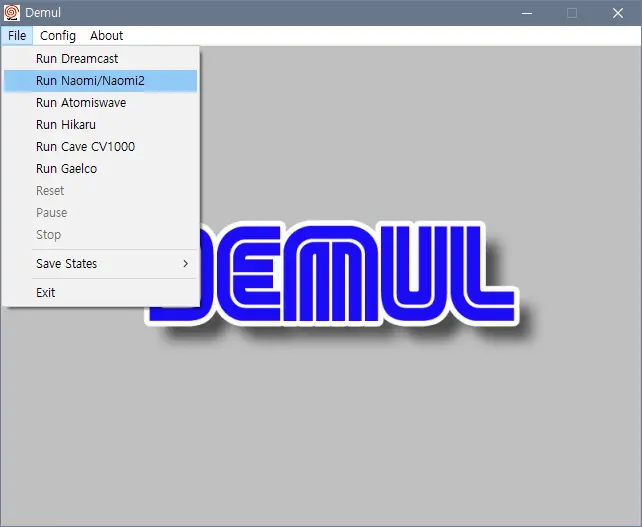Choose Run Naomi/Naomi2 entry
Viewport: 642px width, 527px height.
click(100, 81)
